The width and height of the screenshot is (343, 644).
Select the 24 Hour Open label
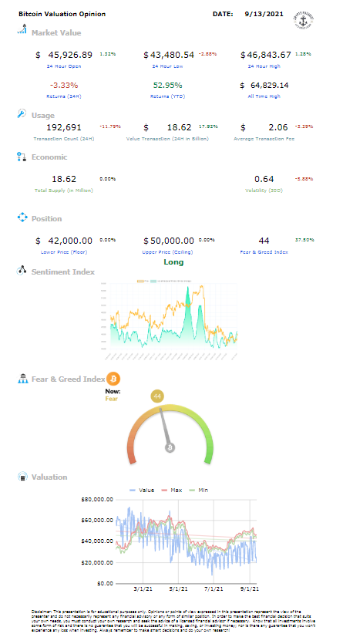click(64, 66)
